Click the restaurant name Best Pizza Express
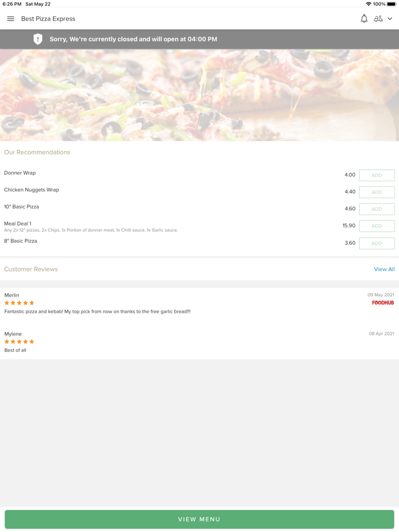399x532 pixels. (48, 19)
